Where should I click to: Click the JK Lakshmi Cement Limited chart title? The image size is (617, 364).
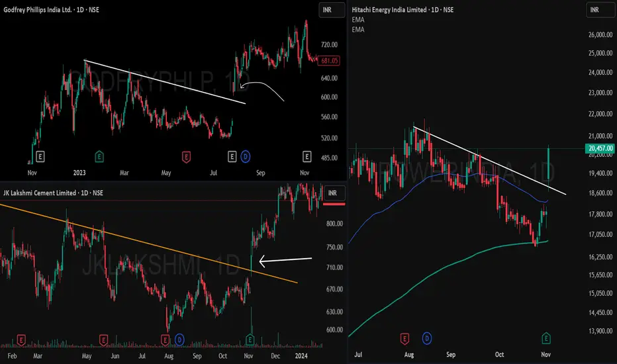[53, 193]
